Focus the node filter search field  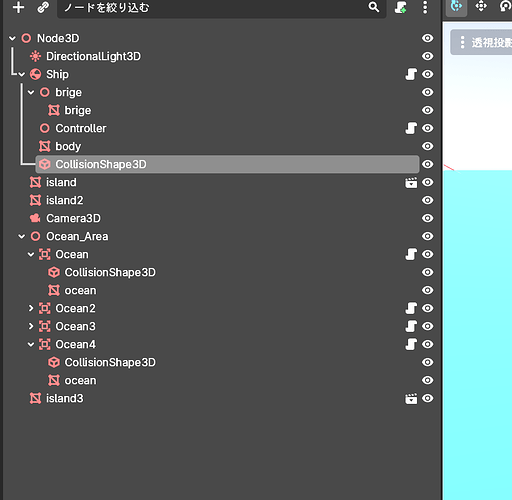click(x=222, y=7)
